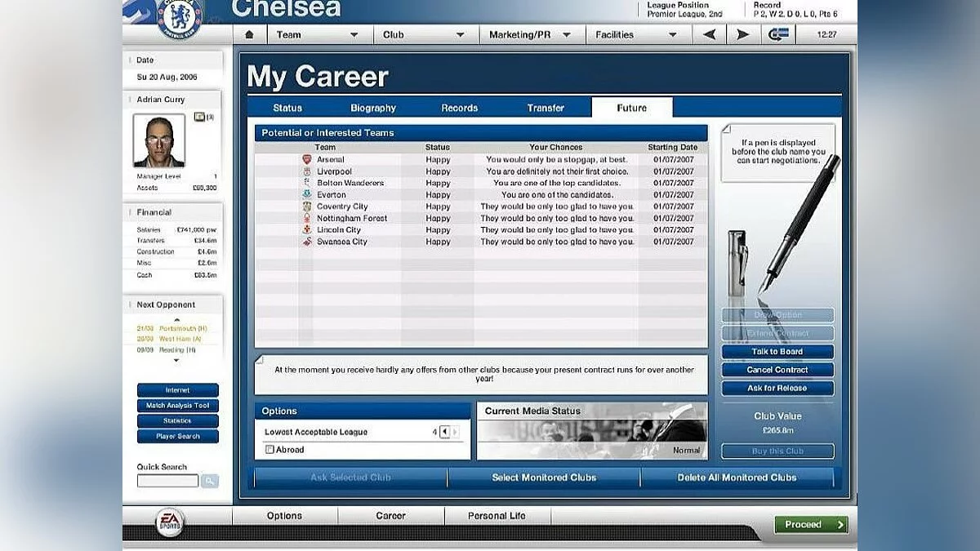Navigate forward with the right arrow
Screen dimensions: 980x551
pyautogui.click(x=742, y=34)
